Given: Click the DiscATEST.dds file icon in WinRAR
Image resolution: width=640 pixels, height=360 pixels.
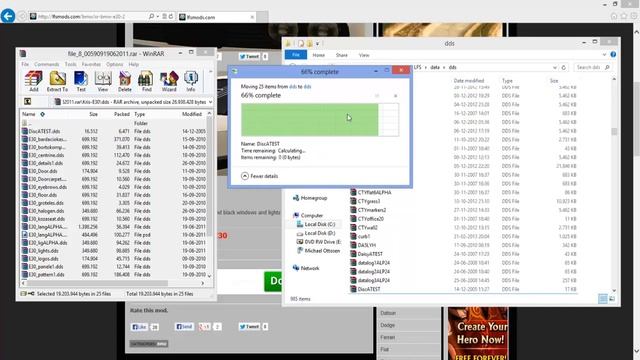Looking at the screenshot, I should pyautogui.click(x=24, y=131).
